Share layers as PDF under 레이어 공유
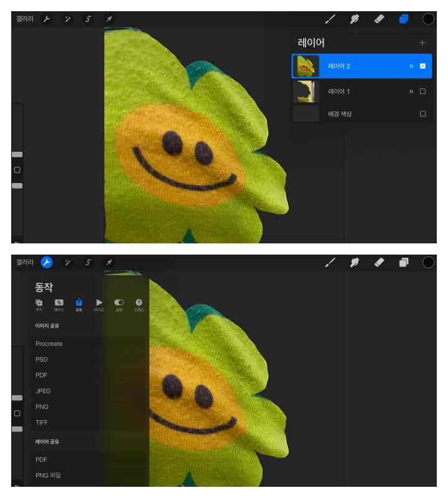The width and height of the screenshot is (448, 498). 41,459
